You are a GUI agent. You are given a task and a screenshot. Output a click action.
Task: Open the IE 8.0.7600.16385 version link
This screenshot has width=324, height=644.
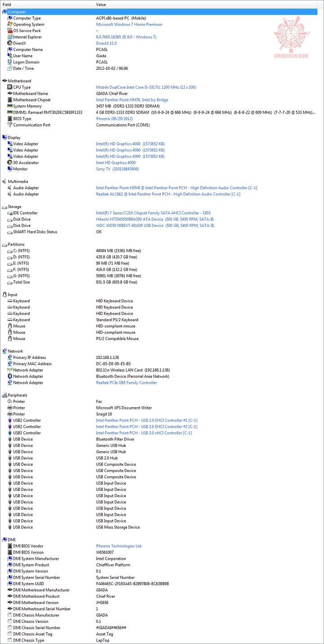point(126,37)
